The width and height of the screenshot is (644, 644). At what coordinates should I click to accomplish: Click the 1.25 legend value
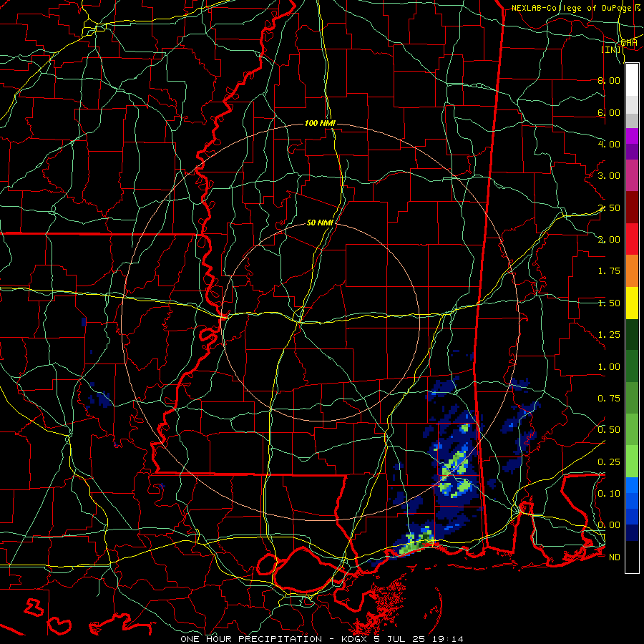[609, 335]
